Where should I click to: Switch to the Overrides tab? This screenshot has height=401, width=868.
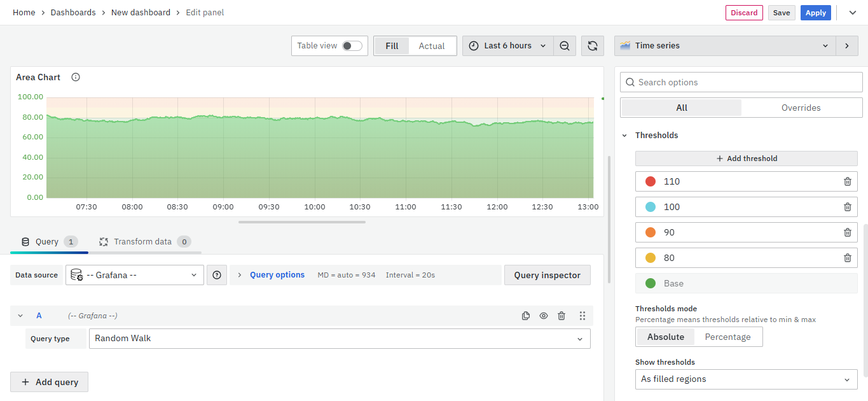click(x=801, y=108)
